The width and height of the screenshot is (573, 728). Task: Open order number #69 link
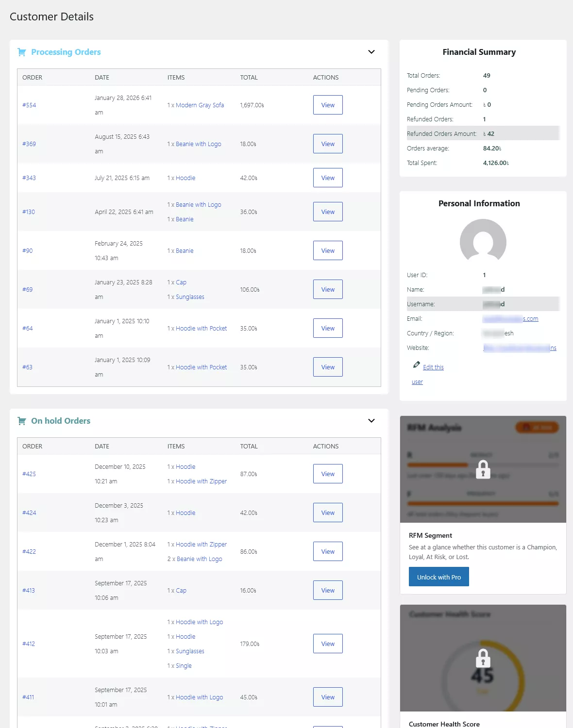click(x=28, y=290)
